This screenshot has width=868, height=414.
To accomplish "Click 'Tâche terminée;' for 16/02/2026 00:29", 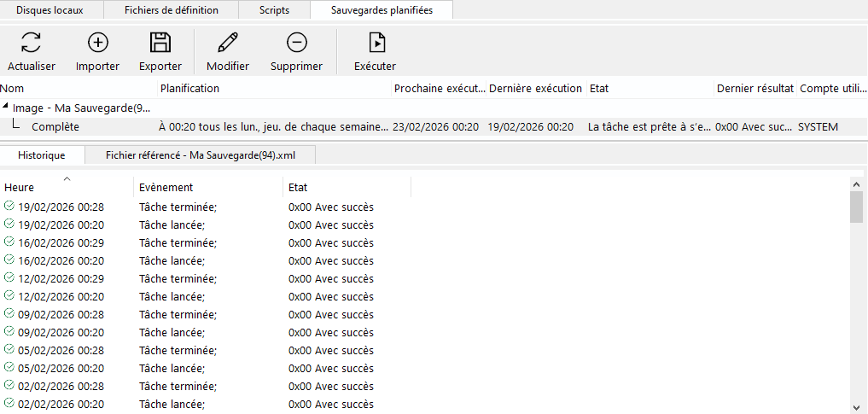I will pos(178,243).
